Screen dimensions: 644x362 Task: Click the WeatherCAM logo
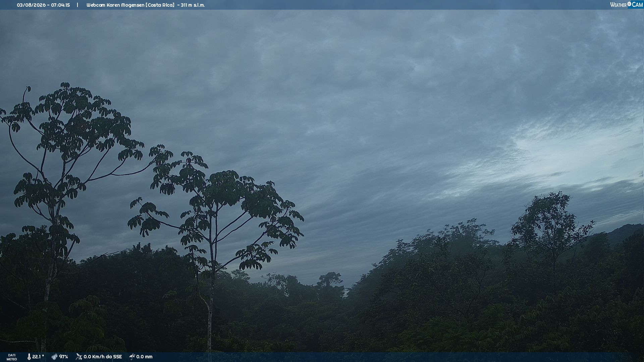point(626,5)
